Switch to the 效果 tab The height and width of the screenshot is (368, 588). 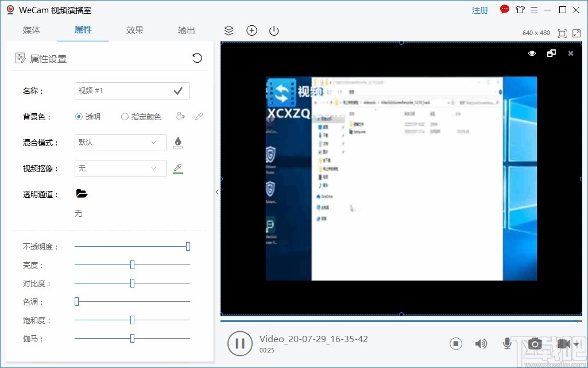point(135,30)
